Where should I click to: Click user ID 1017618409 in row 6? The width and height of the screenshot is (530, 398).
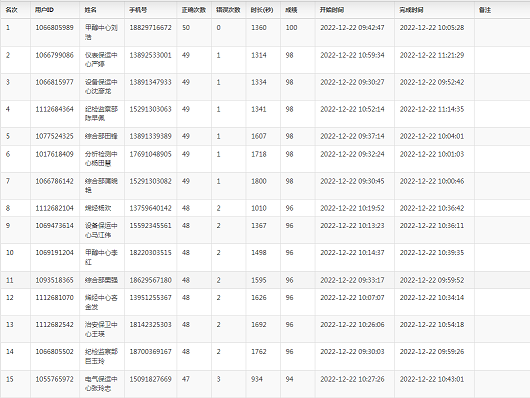pos(54,154)
